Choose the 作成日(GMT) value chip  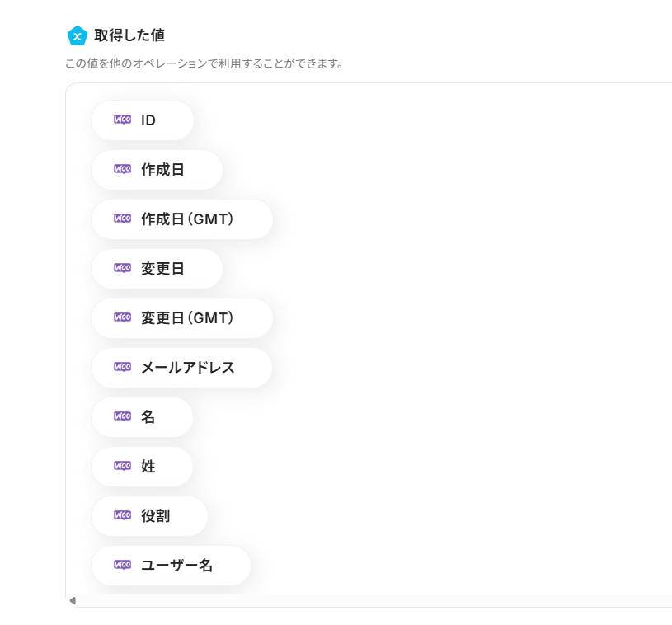coord(182,219)
